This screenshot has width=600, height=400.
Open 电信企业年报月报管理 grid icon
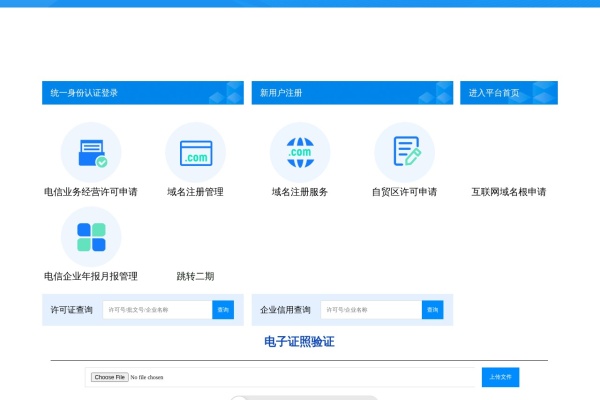coord(91,237)
